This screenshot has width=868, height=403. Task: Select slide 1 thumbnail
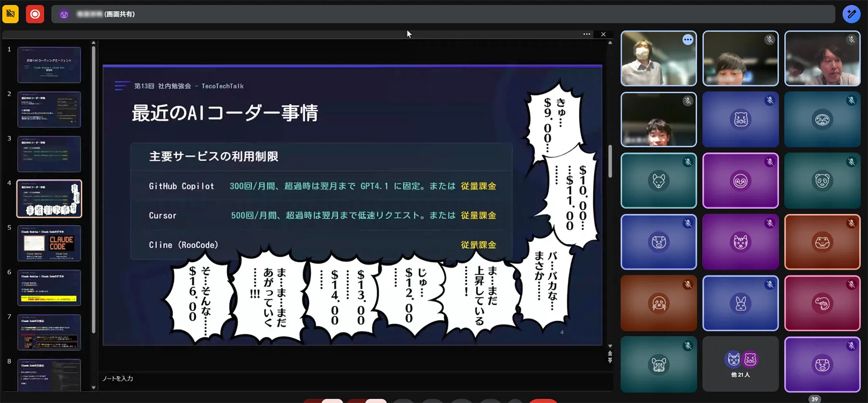click(x=49, y=65)
